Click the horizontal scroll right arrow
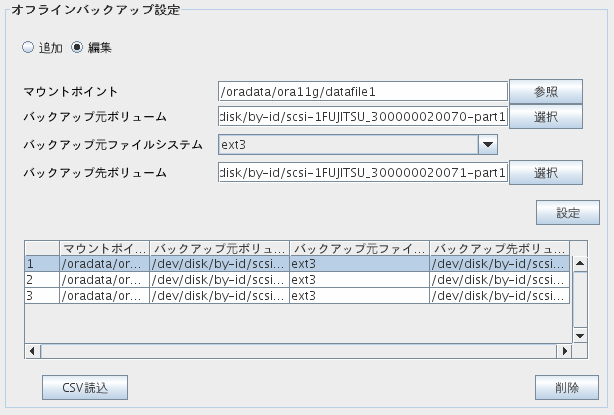 pos(564,351)
